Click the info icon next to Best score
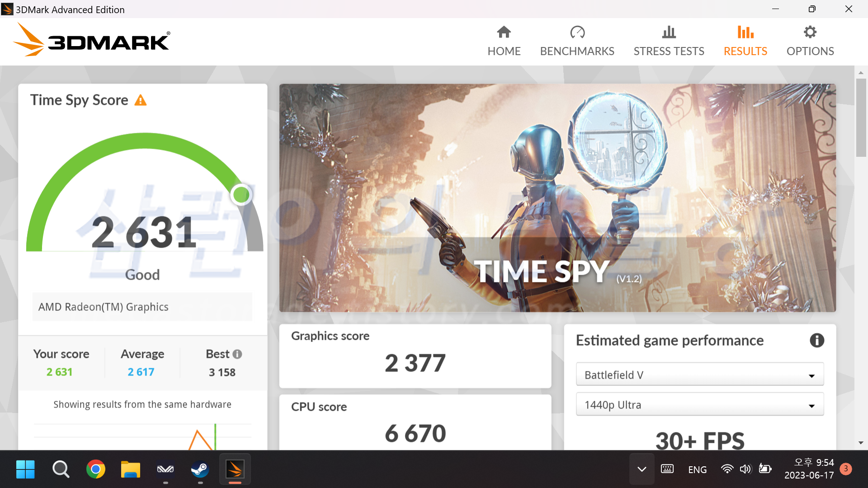 coord(237,354)
